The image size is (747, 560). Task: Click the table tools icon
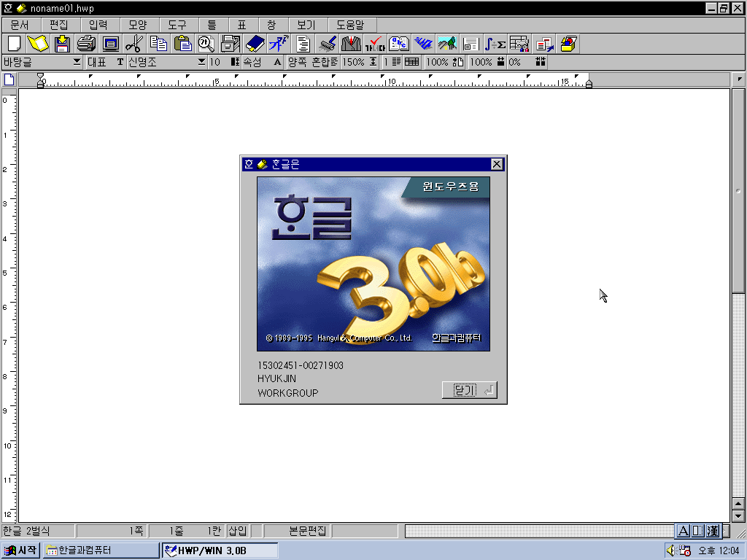coord(519,44)
